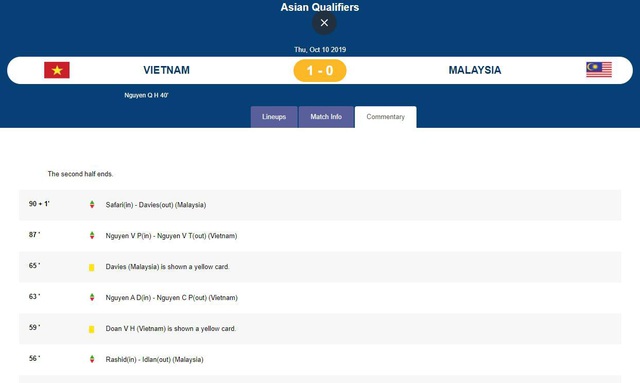Click the substitution icon at 63'
Viewport: 640px width, 383px height.
click(92, 298)
